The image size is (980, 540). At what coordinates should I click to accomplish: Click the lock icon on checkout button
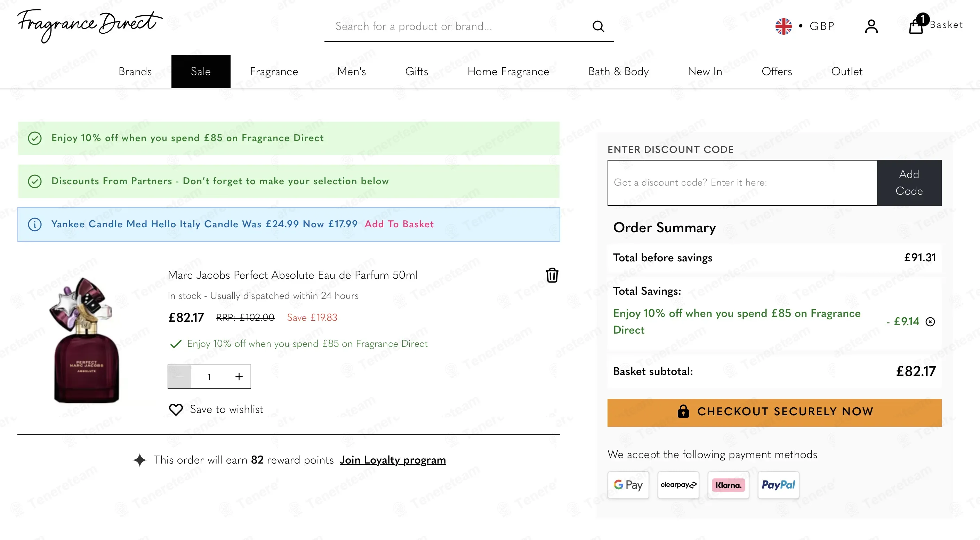[683, 411]
